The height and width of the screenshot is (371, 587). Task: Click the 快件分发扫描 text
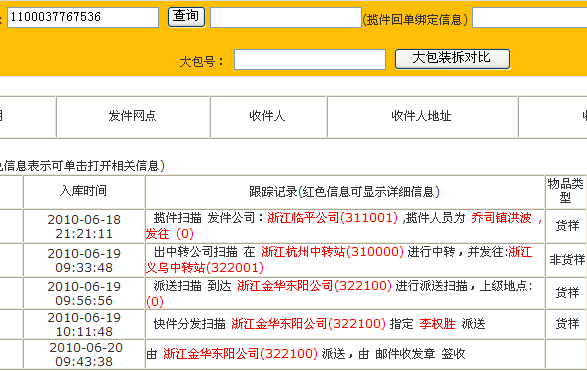point(189,323)
